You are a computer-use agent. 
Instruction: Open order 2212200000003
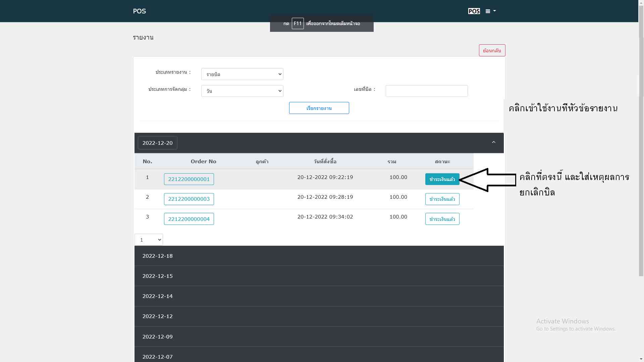189,199
